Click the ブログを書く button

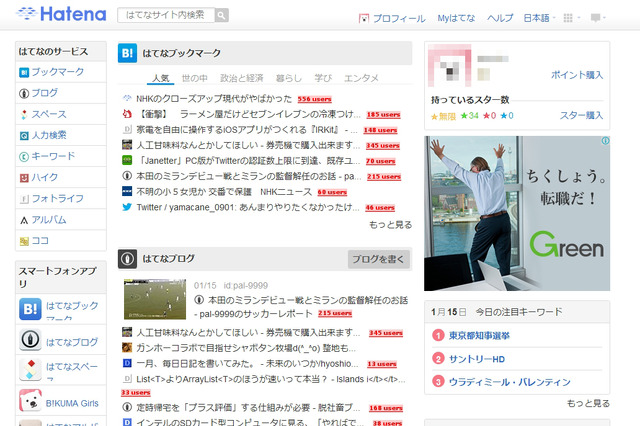point(379,259)
